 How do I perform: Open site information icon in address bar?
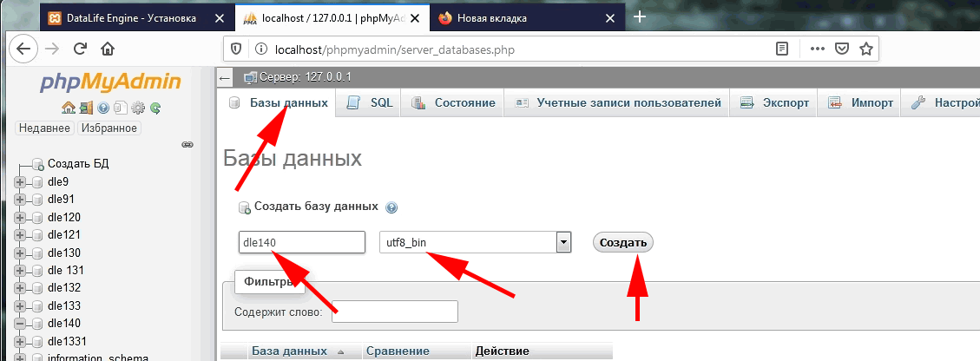(x=261, y=49)
